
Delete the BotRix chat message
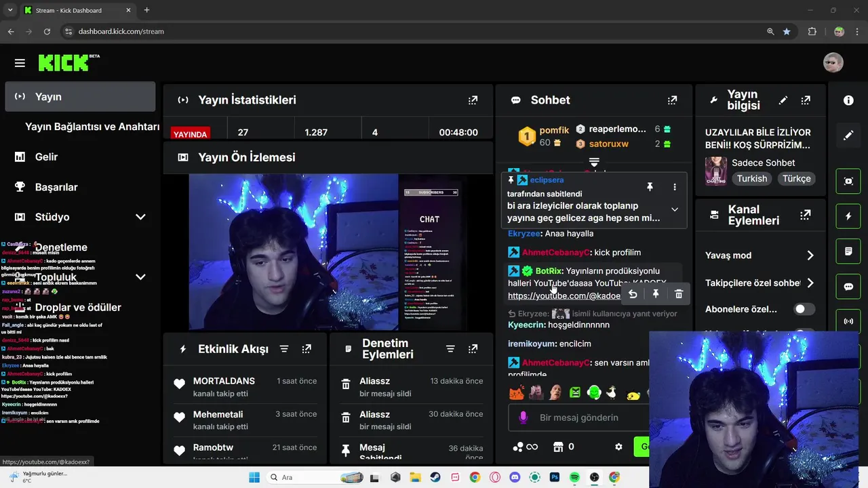click(x=679, y=293)
